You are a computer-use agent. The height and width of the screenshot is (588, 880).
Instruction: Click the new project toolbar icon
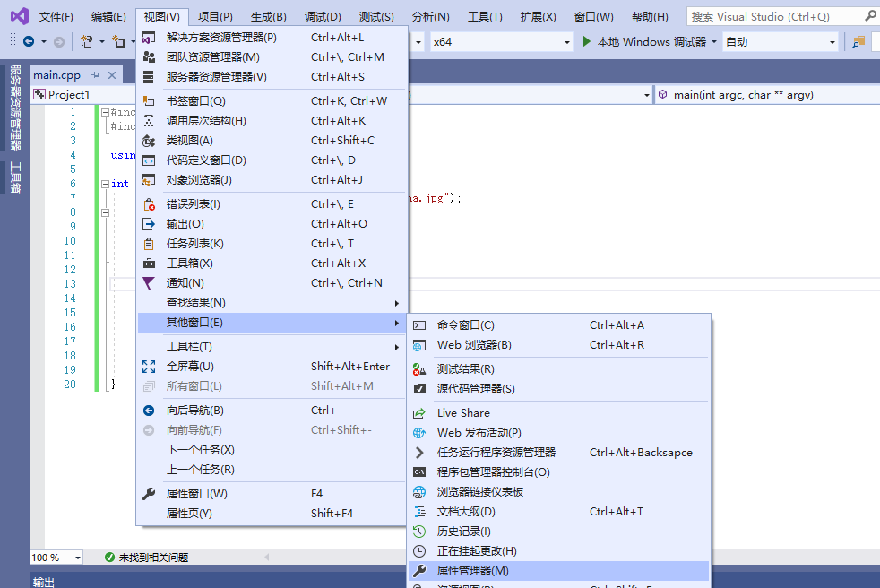click(86, 41)
